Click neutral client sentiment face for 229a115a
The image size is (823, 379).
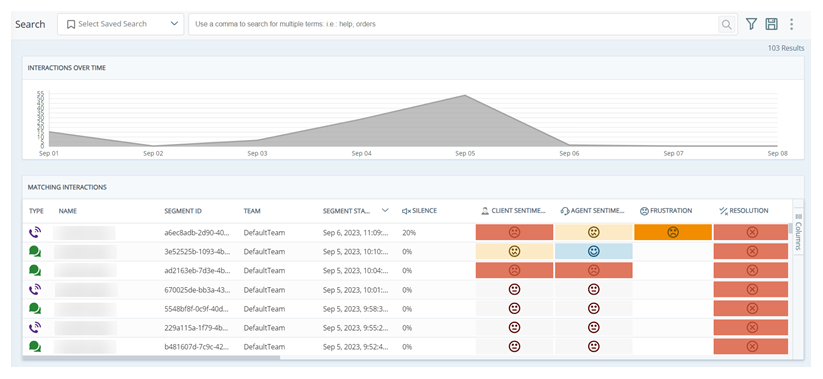pos(514,328)
